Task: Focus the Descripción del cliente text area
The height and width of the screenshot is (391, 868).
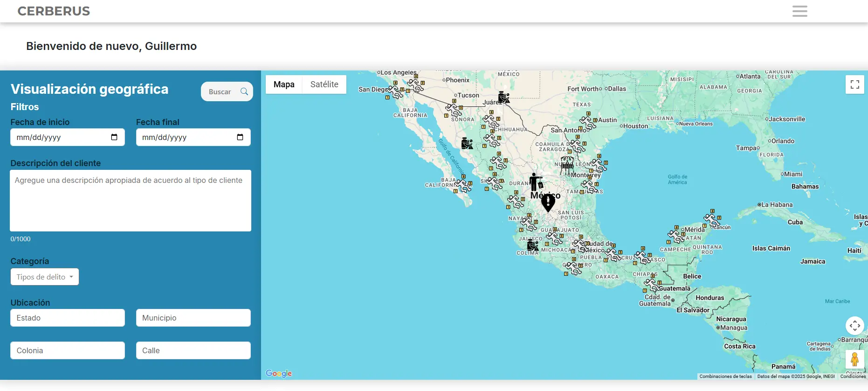Action: click(x=131, y=201)
